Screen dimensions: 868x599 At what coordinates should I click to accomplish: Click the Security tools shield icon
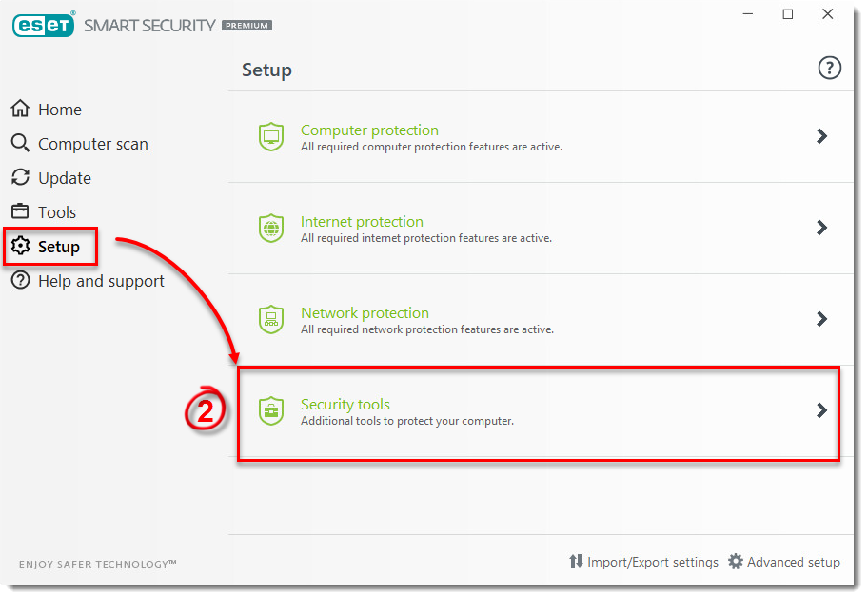point(271,410)
